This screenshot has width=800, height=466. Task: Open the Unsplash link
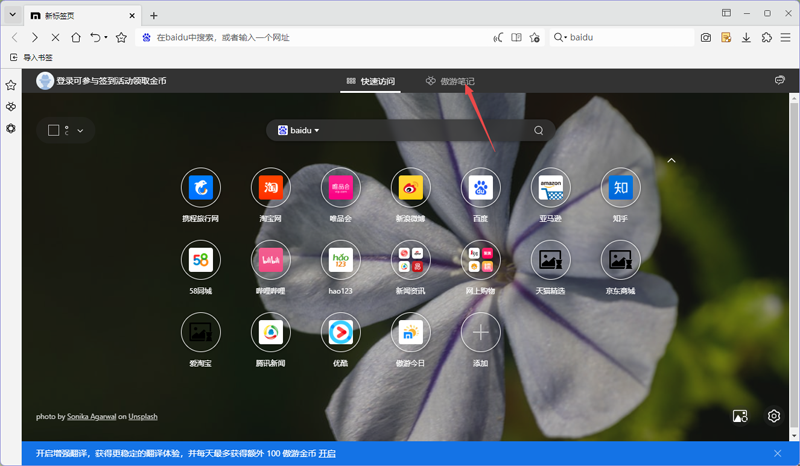click(143, 416)
